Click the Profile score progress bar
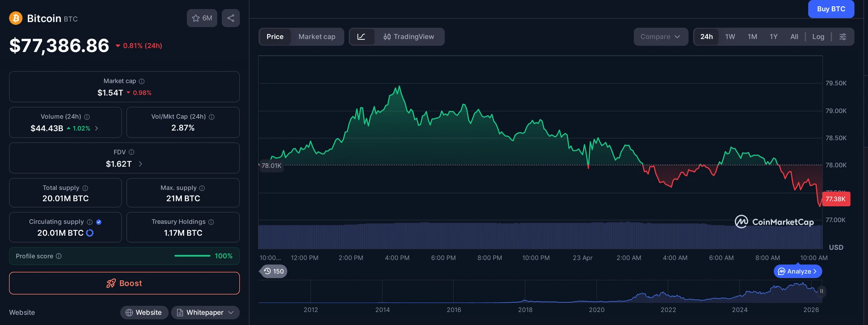The height and width of the screenshot is (325, 868). pyautogui.click(x=192, y=256)
